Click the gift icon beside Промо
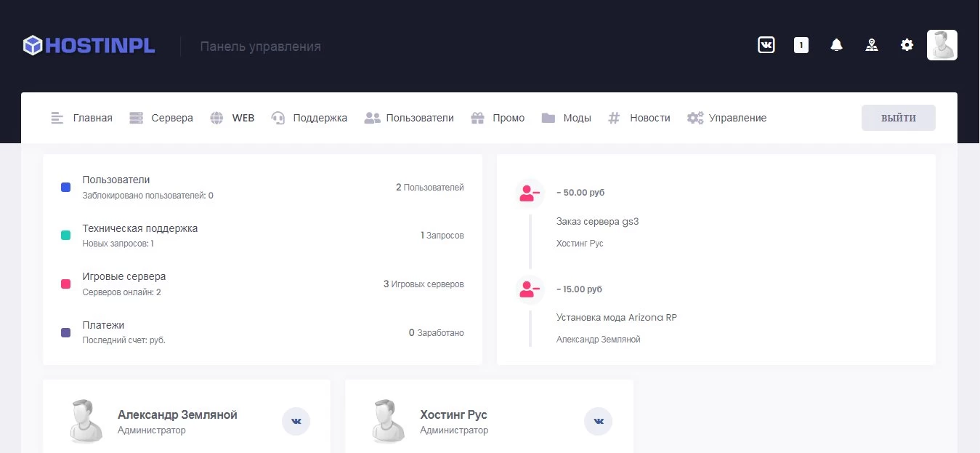Viewport: 980px width, 453px height. tap(477, 118)
